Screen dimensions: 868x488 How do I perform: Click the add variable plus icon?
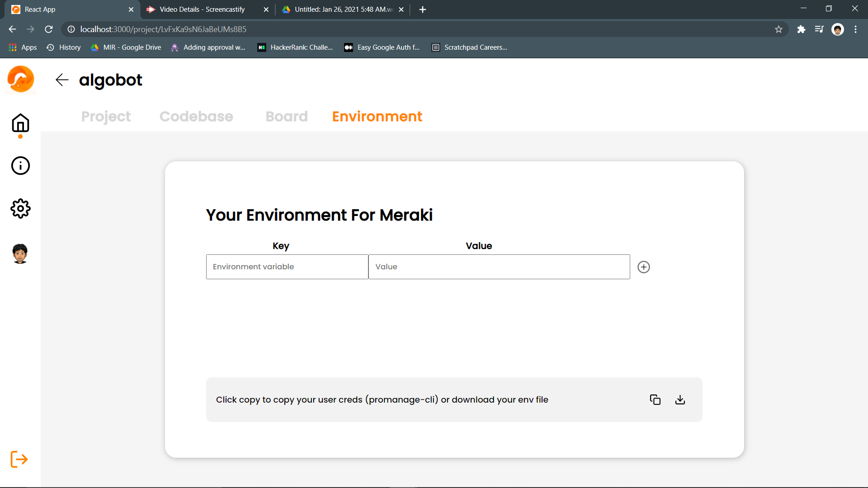pos(643,267)
